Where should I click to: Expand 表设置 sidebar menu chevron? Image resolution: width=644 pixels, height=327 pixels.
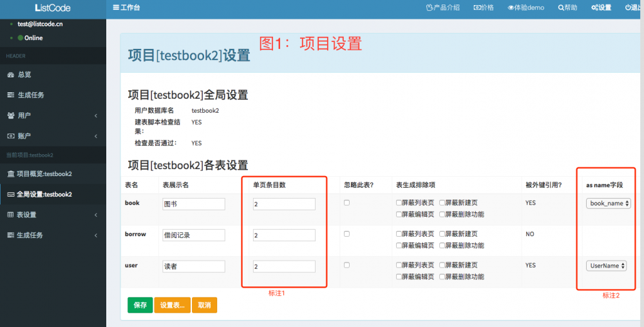96,215
